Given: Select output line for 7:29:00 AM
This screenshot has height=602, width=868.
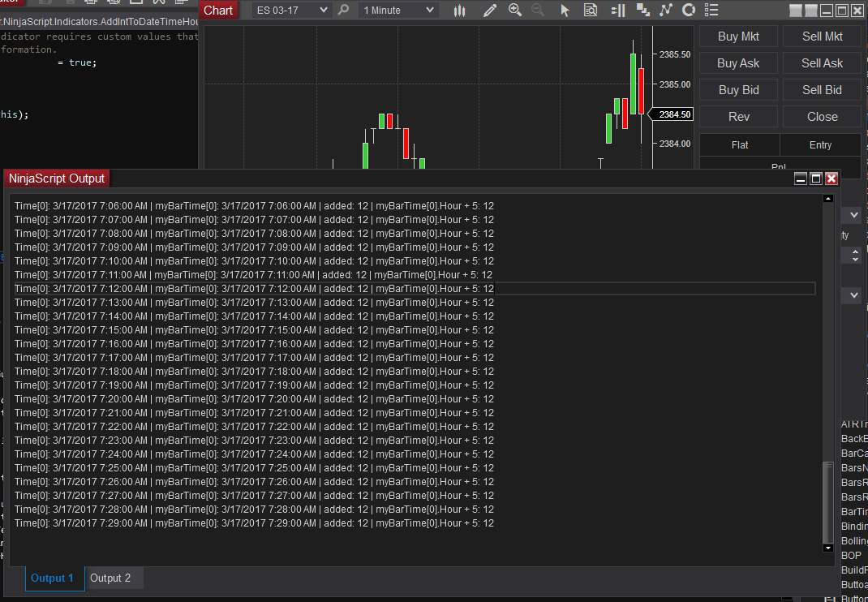Looking at the screenshot, I should point(254,522).
